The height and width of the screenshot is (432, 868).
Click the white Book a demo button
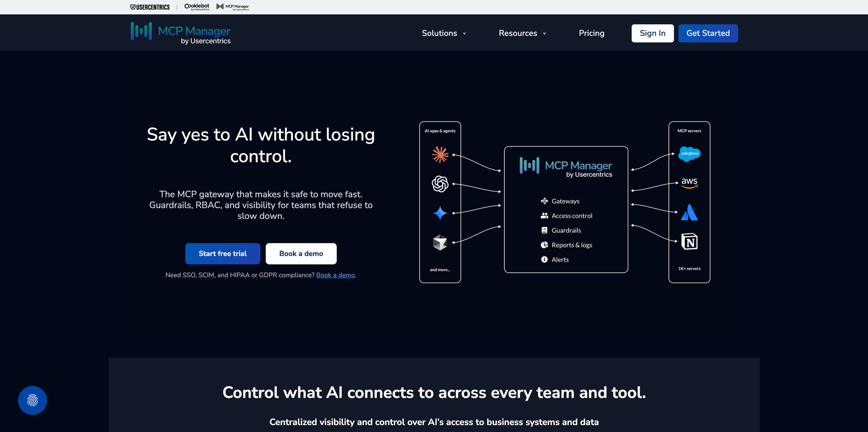pos(301,254)
